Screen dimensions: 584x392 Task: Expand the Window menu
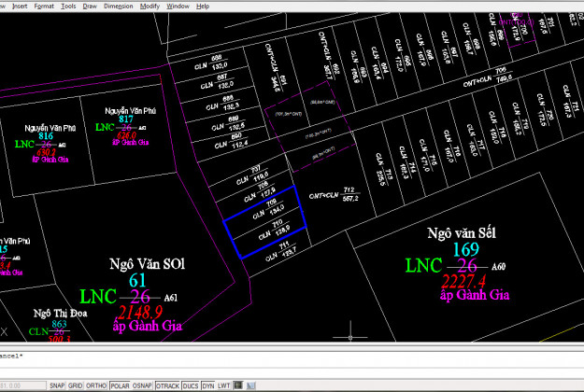coord(178,6)
